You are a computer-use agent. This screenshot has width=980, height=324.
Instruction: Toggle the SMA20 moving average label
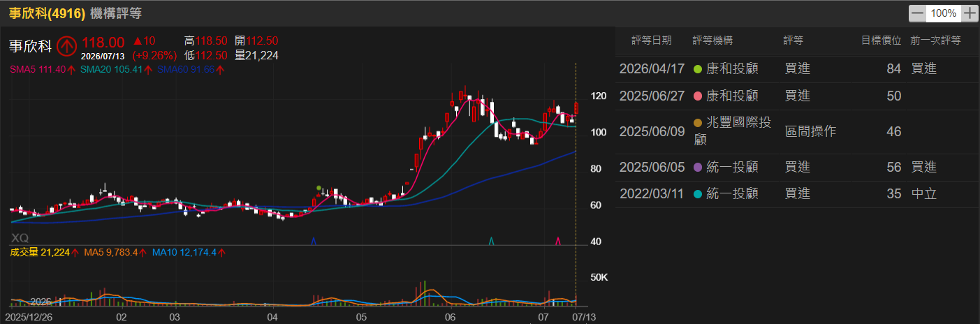116,69
